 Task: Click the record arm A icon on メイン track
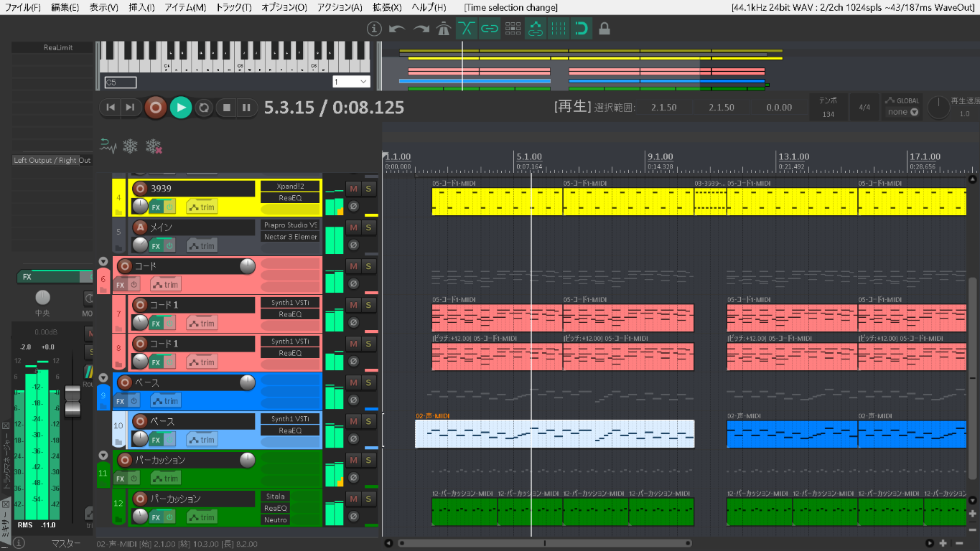point(140,227)
